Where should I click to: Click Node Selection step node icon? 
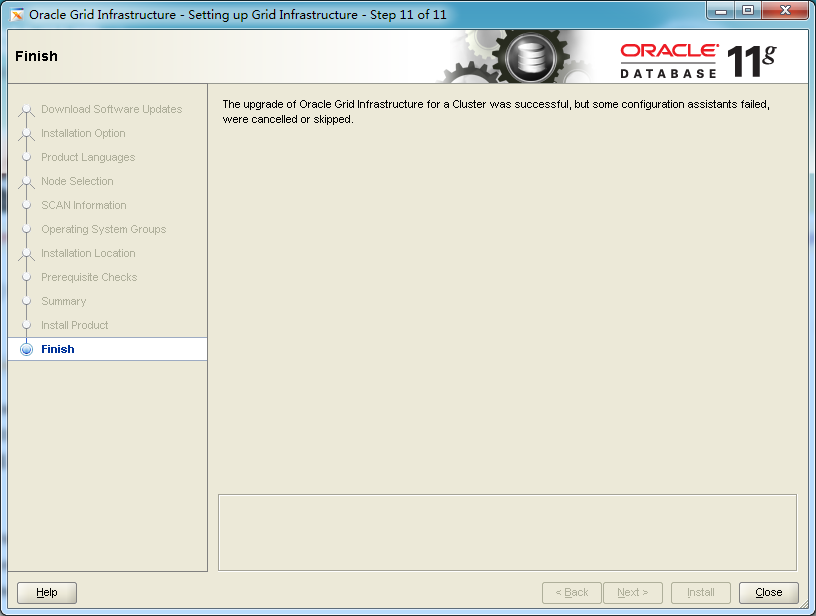(27, 182)
